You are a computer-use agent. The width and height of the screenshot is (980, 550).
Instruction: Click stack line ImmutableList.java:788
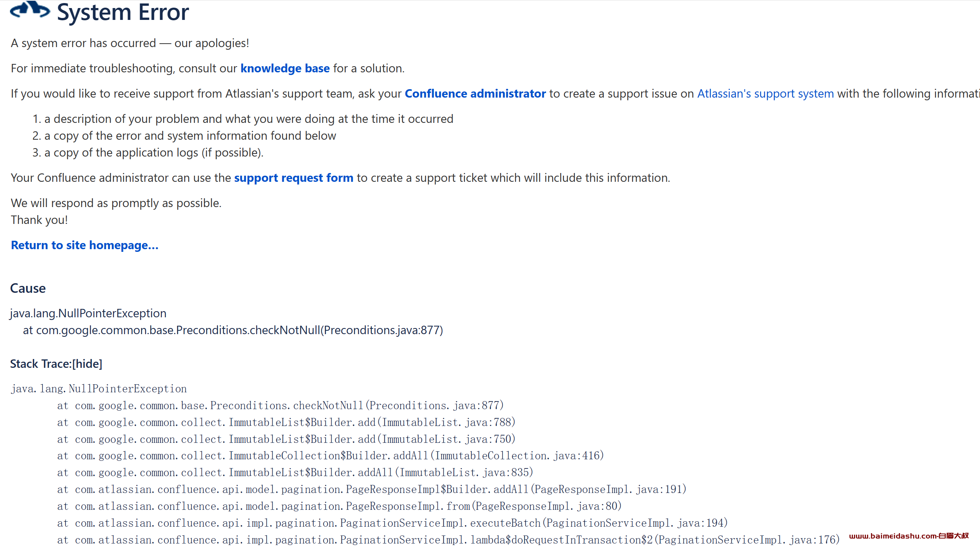coord(286,423)
